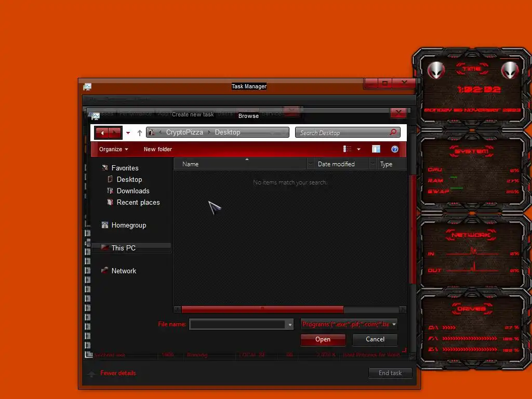Click the Network icon
The width and height of the screenshot is (532, 399).
click(x=105, y=270)
